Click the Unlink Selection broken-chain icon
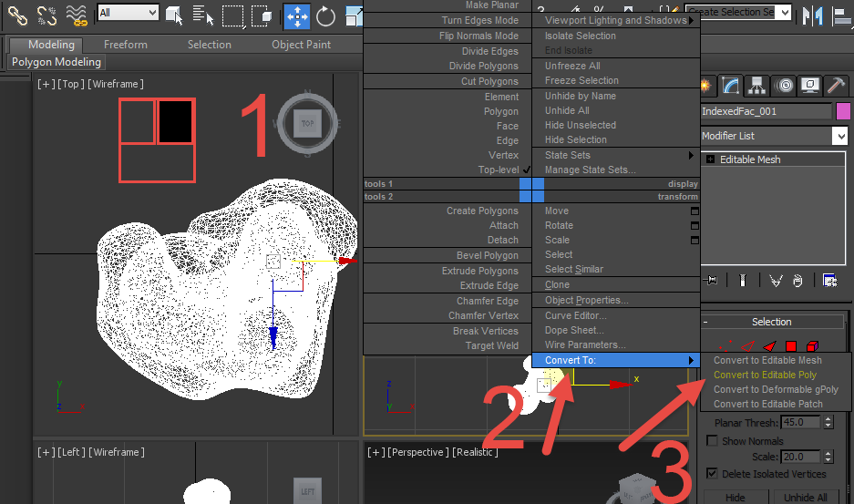 click(46, 15)
